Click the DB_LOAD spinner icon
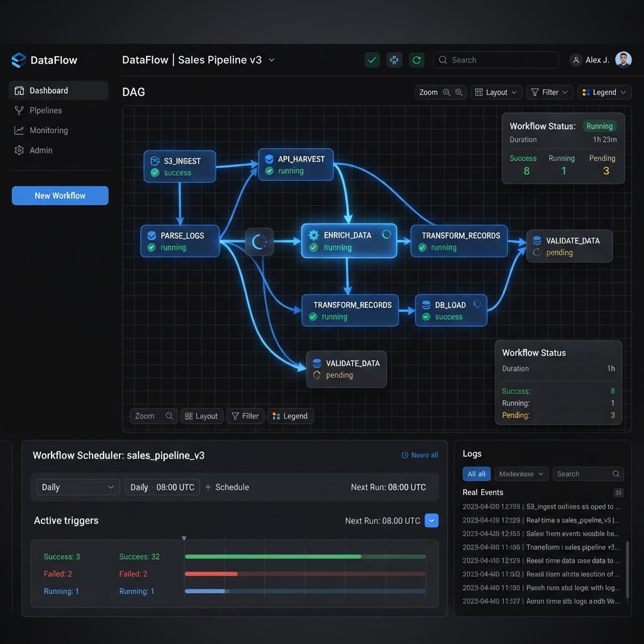Viewport: 644px width, 644px height. [x=477, y=304]
